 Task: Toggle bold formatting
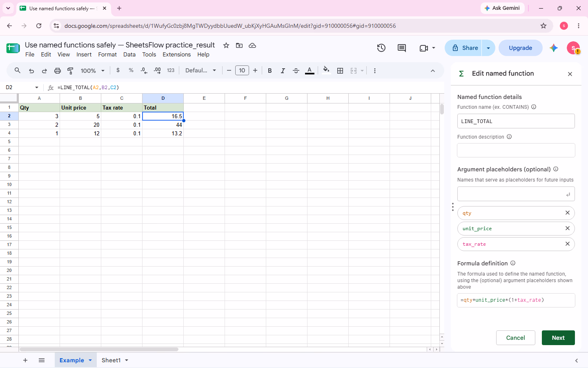click(270, 70)
